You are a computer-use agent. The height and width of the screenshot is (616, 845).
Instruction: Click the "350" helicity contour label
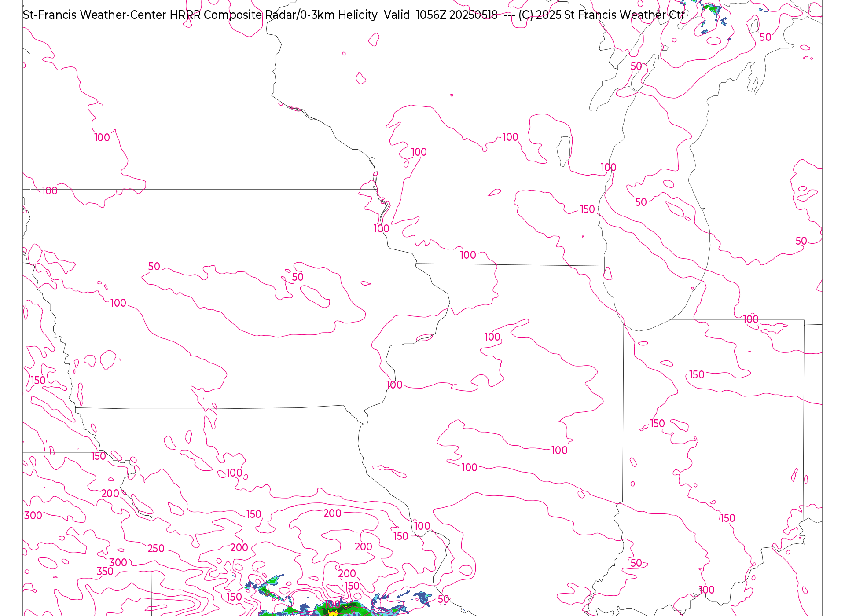point(105,572)
